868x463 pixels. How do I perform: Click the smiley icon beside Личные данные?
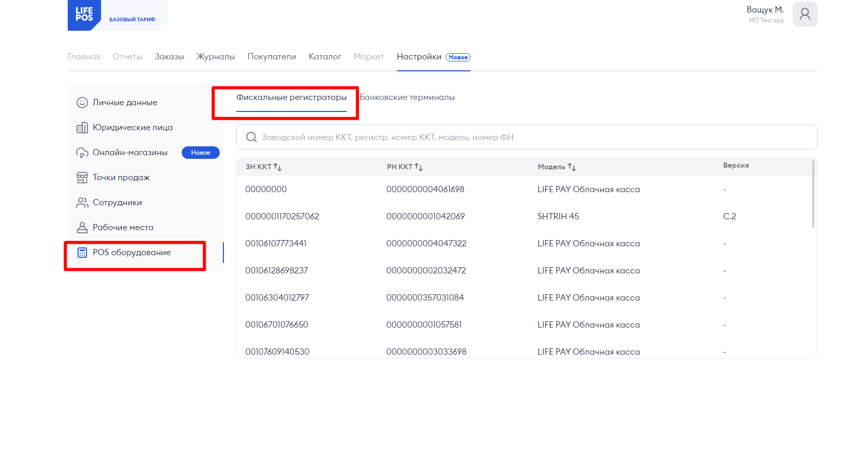click(82, 103)
